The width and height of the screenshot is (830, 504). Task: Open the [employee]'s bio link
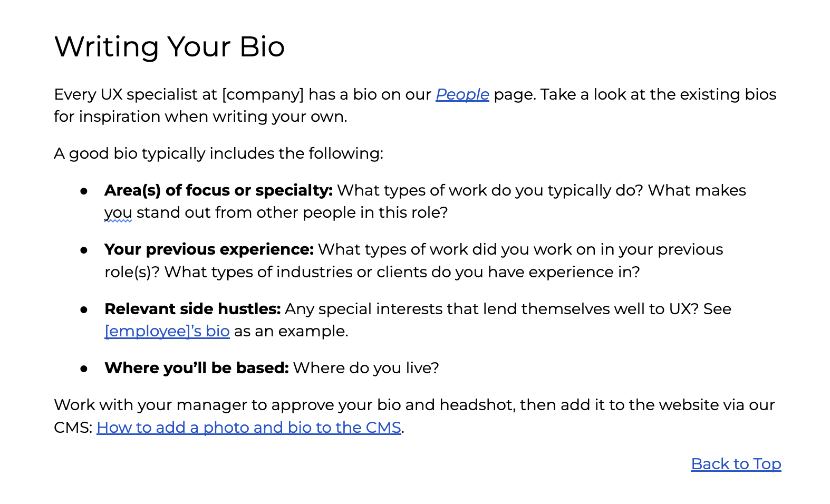[x=167, y=331]
